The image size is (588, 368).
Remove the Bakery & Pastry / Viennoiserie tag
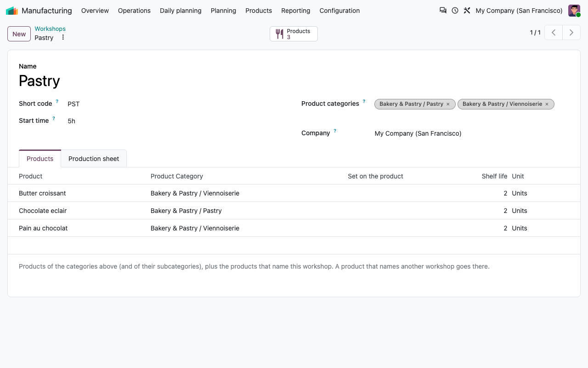pyautogui.click(x=547, y=104)
